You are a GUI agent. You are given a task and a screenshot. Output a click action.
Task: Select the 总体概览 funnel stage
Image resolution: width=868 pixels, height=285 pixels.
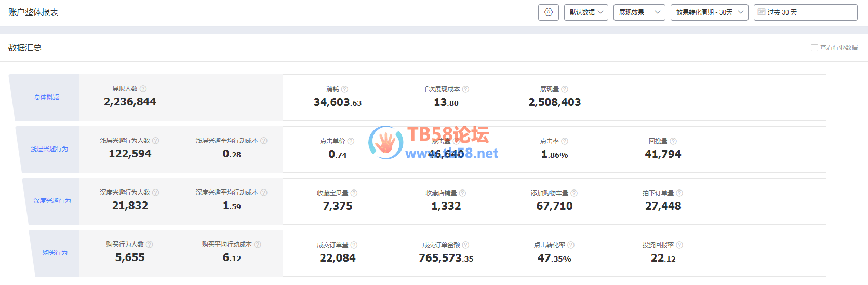(x=46, y=97)
